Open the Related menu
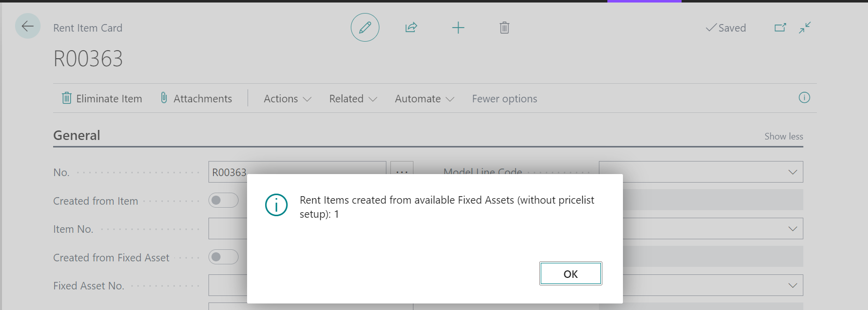 pyautogui.click(x=352, y=99)
